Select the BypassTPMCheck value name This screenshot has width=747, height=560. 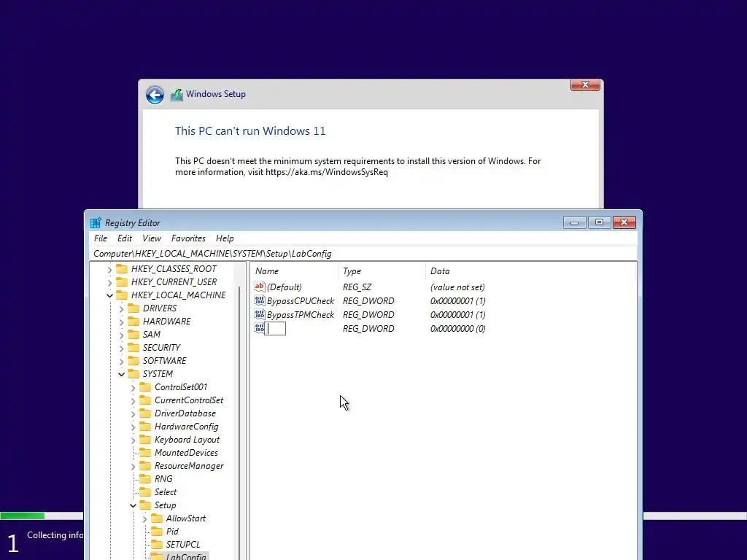(301, 314)
